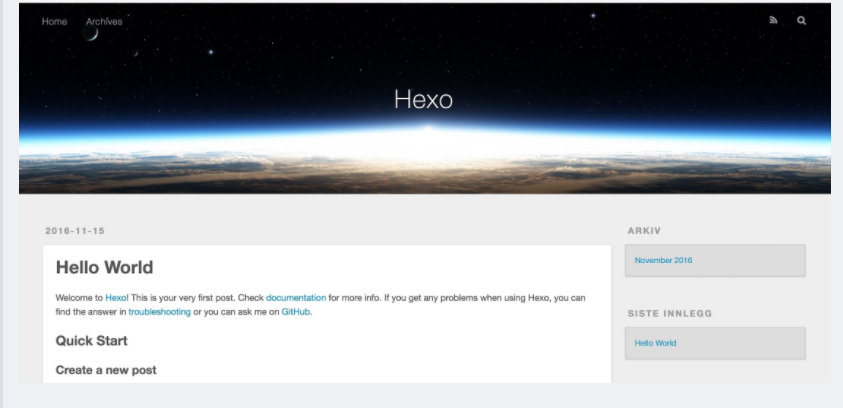
Task: Open the Archives menu item
Action: pyautogui.click(x=104, y=22)
